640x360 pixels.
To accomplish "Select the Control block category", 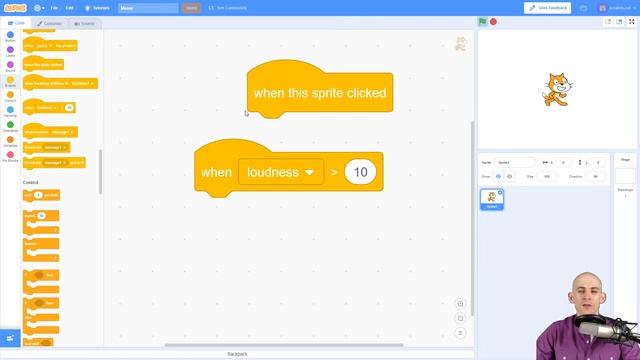I will (x=10, y=97).
